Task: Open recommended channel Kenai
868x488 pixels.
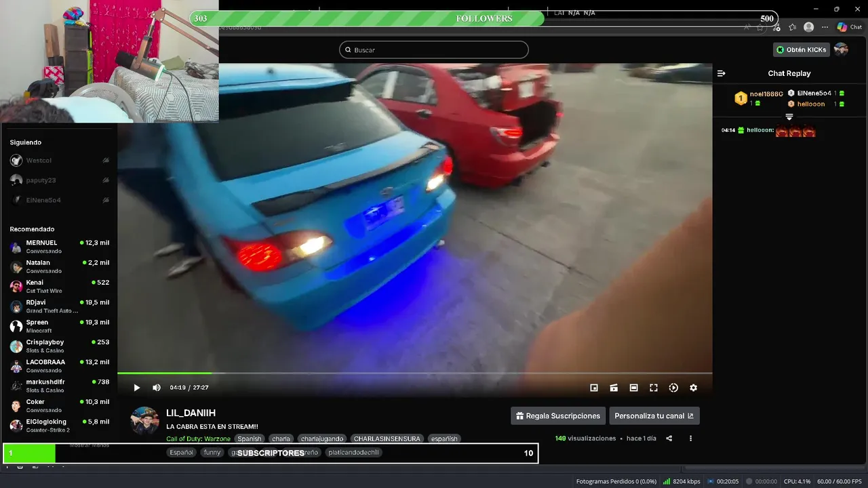Action: tap(60, 286)
